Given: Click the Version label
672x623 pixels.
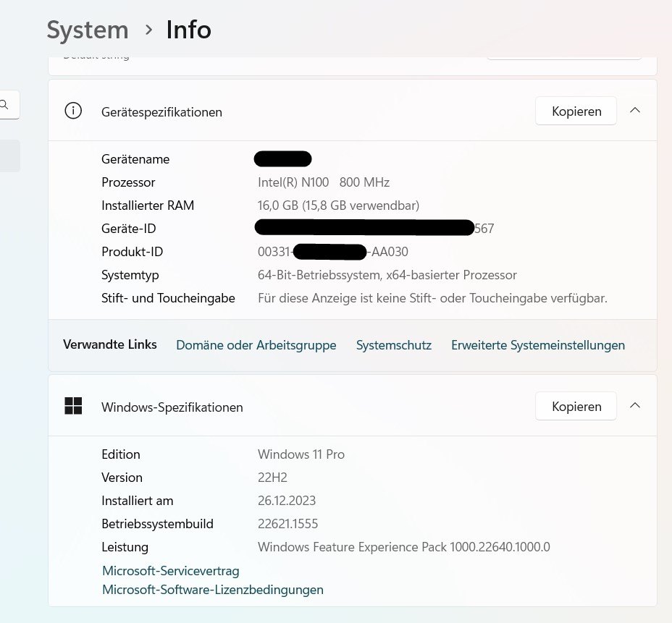Looking at the screenshot, I should point(122,478).
